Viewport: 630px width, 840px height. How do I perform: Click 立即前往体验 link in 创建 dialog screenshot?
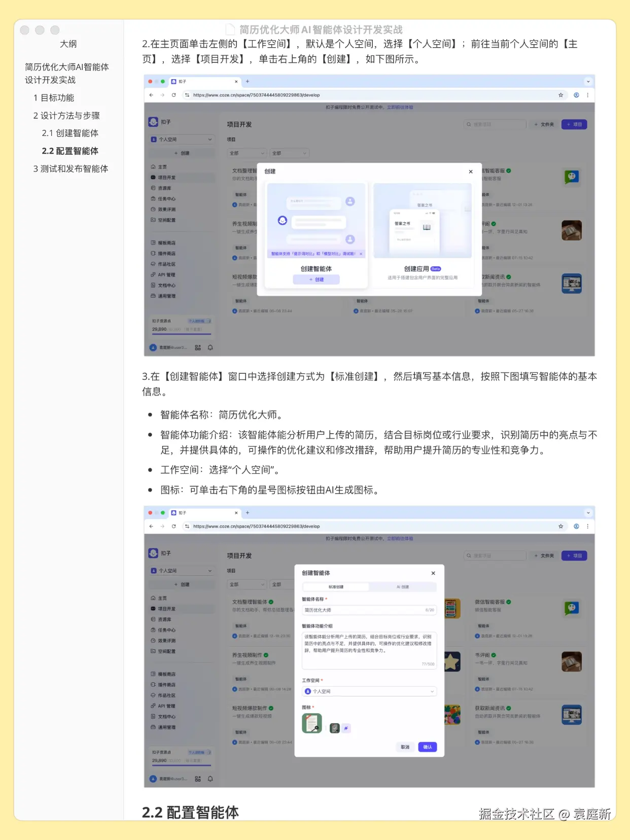click(x=400, y=108)
